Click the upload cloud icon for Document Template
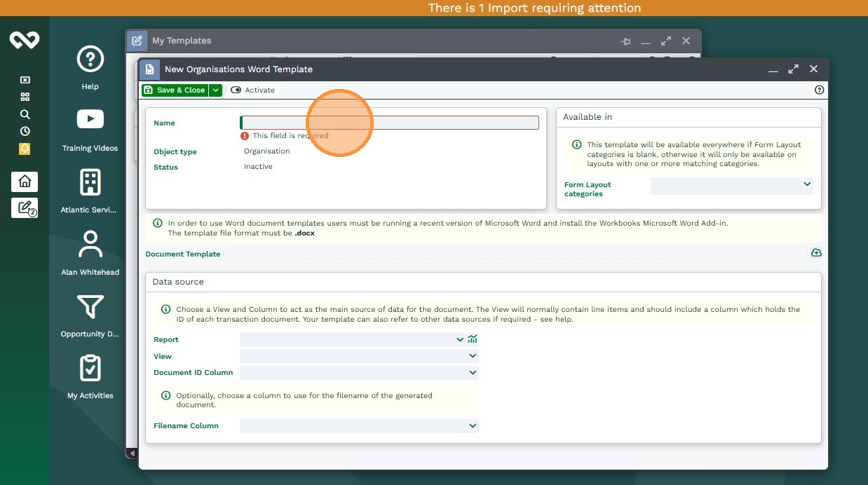The image size is (868, 485). 816,253
